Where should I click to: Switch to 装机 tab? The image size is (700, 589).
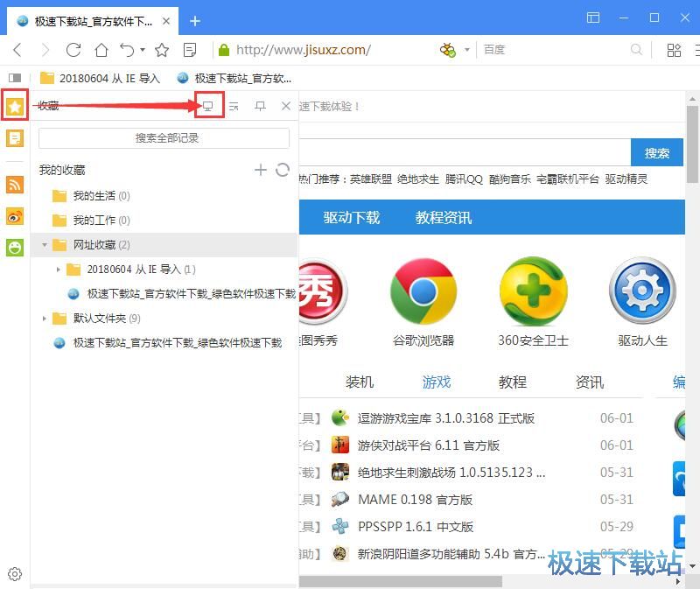[x=359, y=382]
